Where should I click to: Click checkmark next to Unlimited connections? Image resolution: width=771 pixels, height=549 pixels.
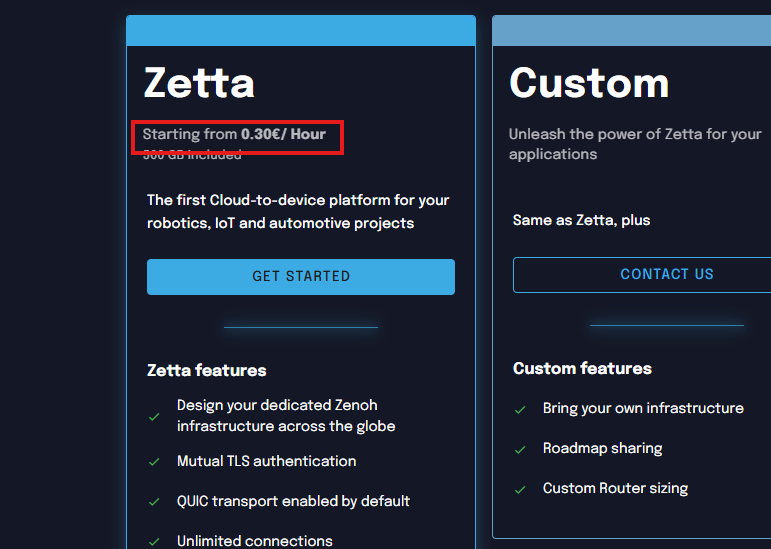[x=154, y=541]
